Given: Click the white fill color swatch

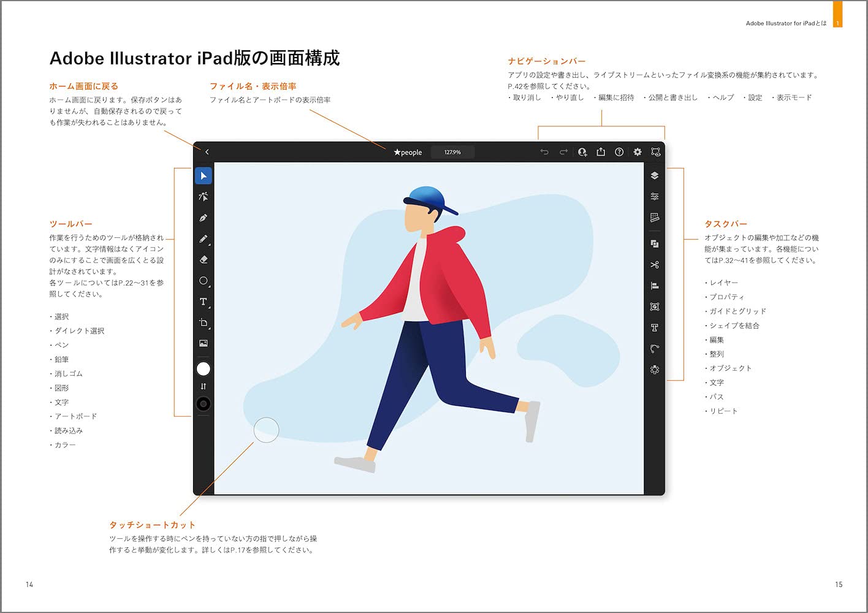Looking at the screenshot, I should click(203, 369).
